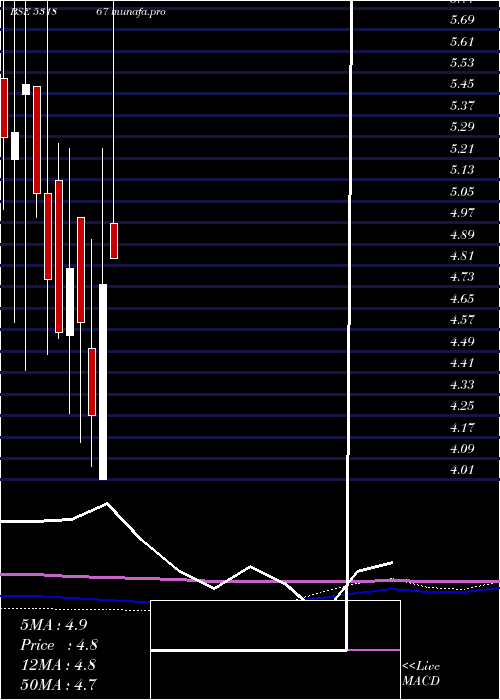Click the 5.69 price axis label
The height and width of the screenshot is (700, 500).
[462, 20]
